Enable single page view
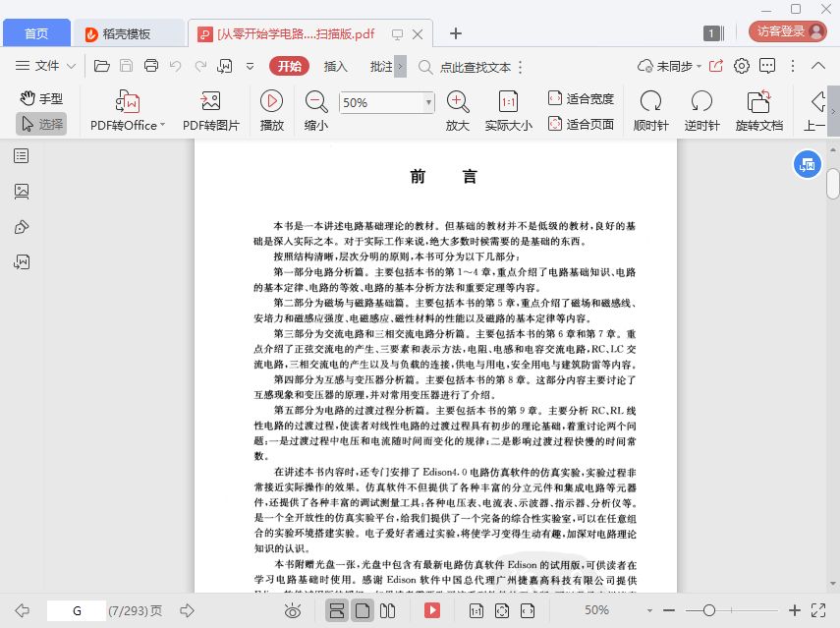This screenshot has width=840, height=628. pos(363,610)
